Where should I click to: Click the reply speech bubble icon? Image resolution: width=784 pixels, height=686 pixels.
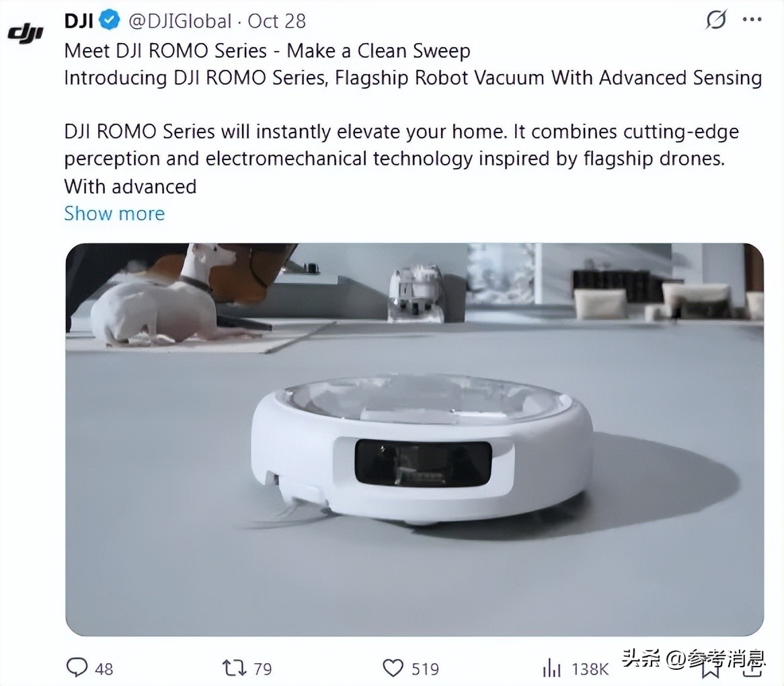77,668
